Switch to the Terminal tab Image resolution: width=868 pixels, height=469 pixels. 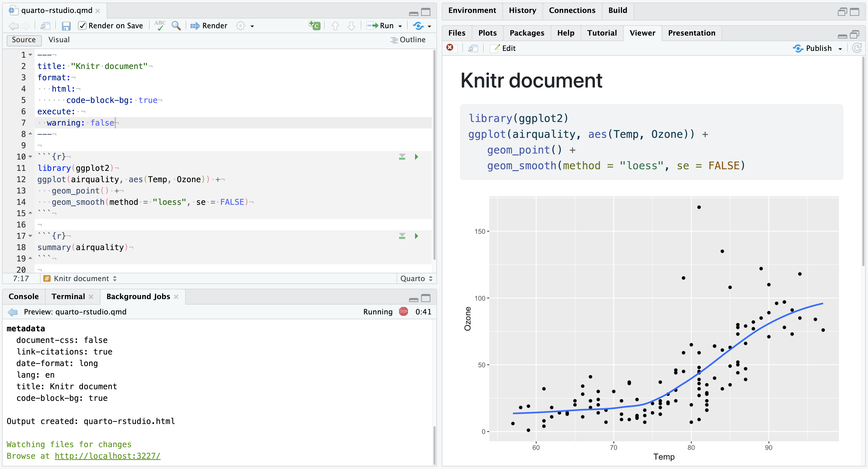(x=68, y=297)
